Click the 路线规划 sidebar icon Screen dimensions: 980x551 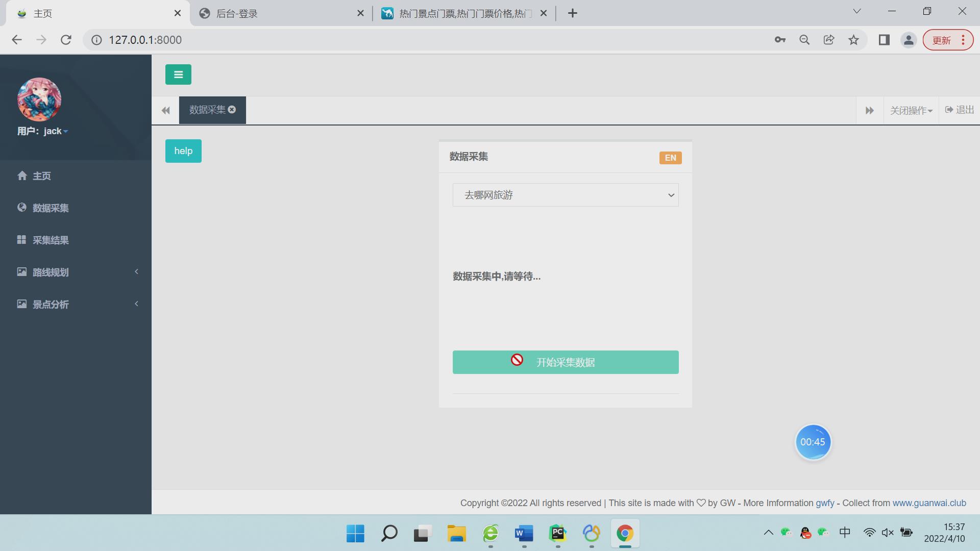click(x=22, y=272)
